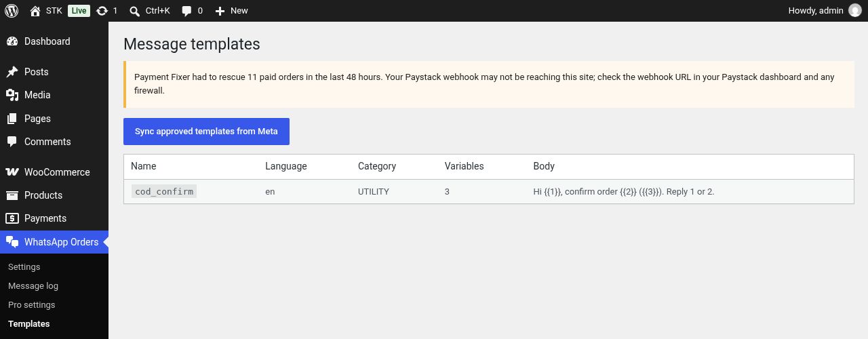Open the Settings submenu link
Viewport: 868px width, 339px height.
click(x=24, y=267)
